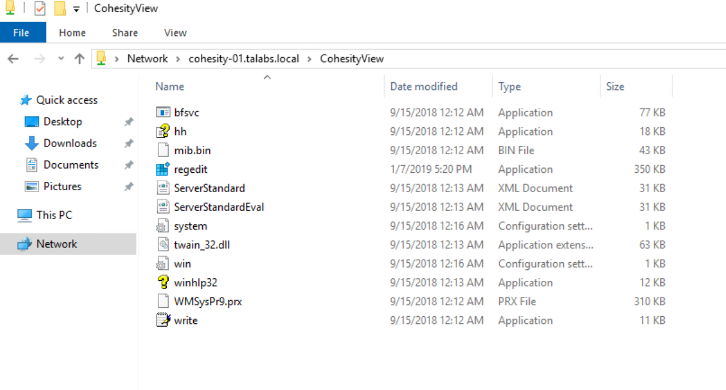Open the Recent locations dropdown arrow
This screenshot has width=726, height=390.
[61, 59]
